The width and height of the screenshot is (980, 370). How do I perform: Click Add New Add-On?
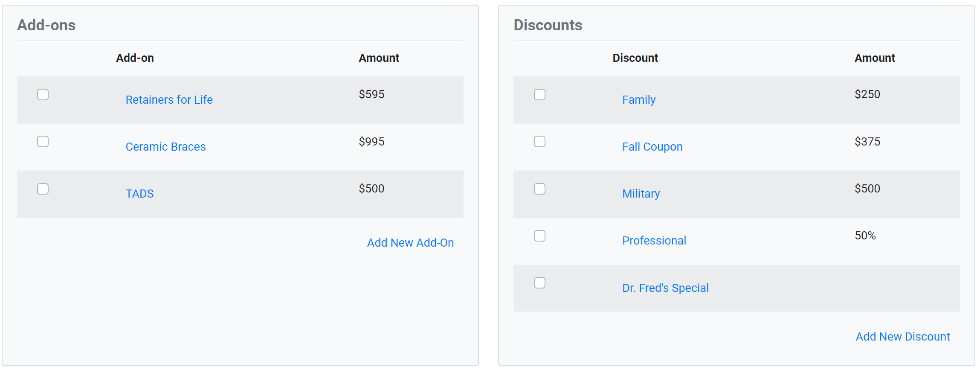(410, 242)
